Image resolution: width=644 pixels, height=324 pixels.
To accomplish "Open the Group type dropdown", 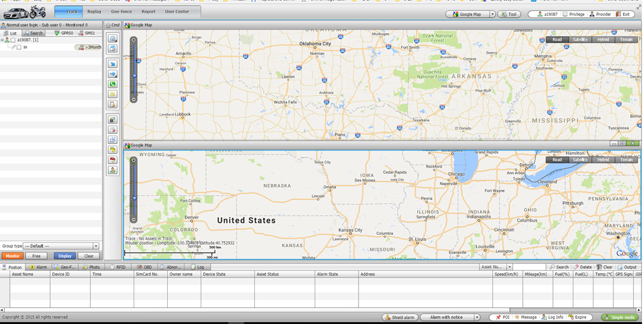I will coord(62,246).
